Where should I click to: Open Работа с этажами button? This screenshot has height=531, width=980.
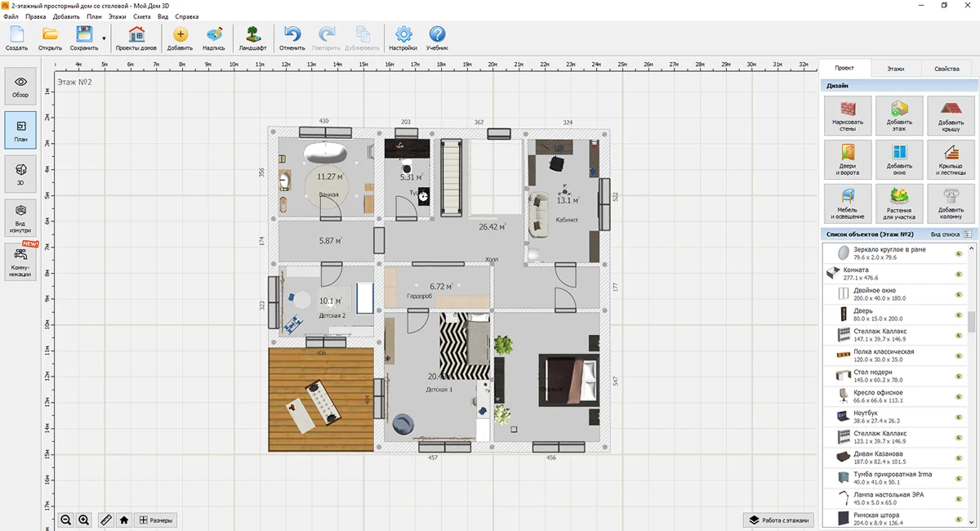pyautogui.click(x=778, y=520)
